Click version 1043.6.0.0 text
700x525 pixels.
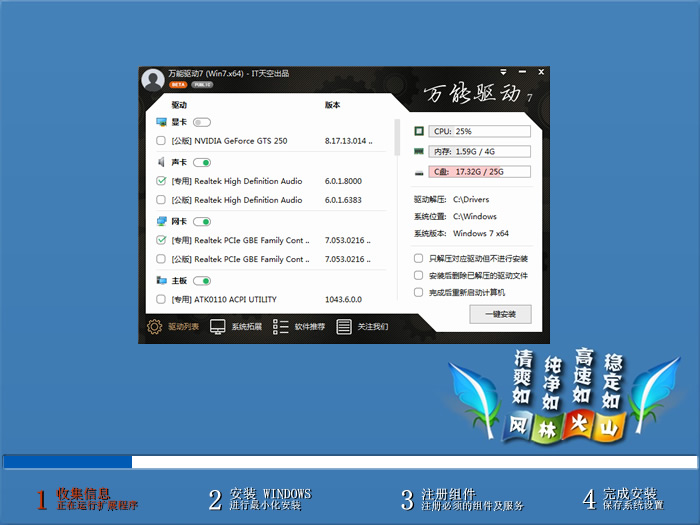(343, 299)
